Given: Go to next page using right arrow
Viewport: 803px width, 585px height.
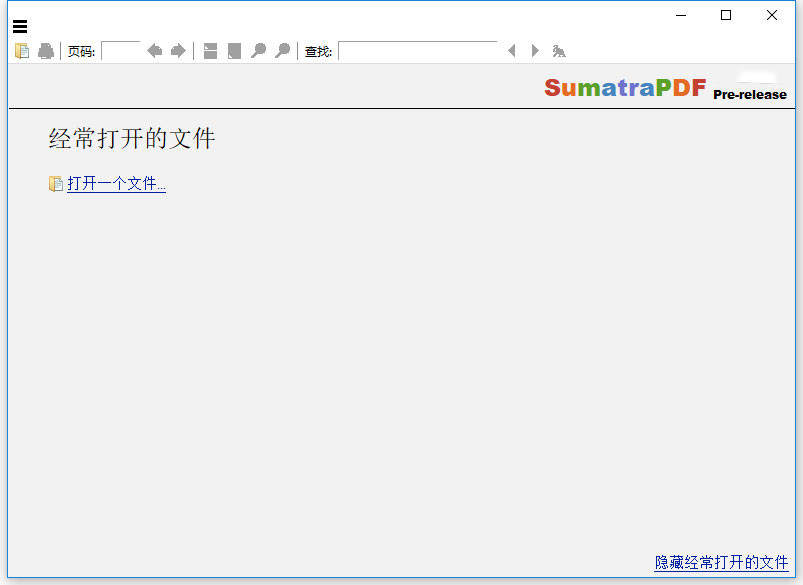Looking at the screenshot, I should click(178, 51).
